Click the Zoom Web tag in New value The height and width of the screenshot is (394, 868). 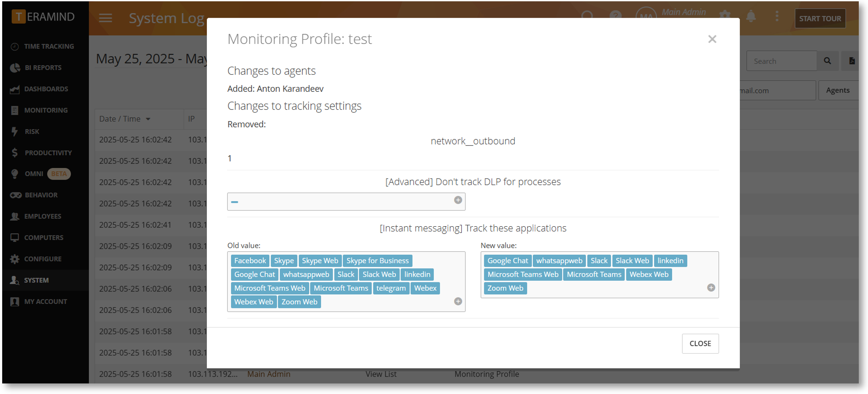click(x=505, y=288)
